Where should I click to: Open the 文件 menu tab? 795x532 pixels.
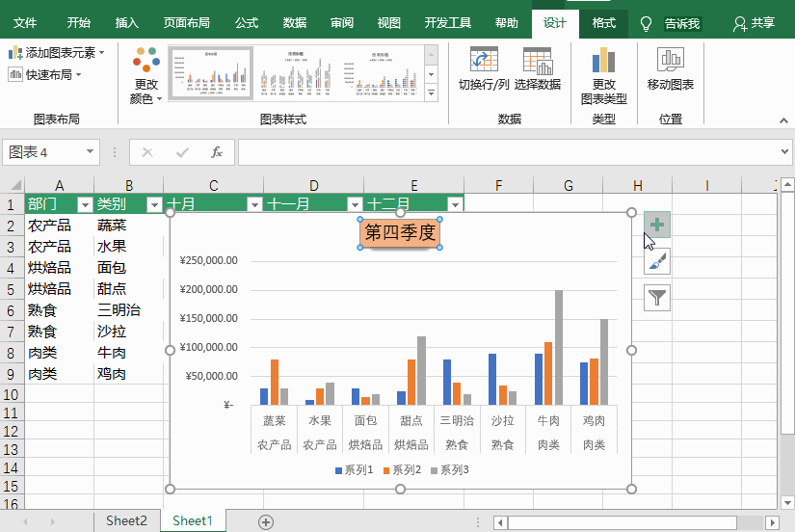pyautogui.click(x=25, y=23)
